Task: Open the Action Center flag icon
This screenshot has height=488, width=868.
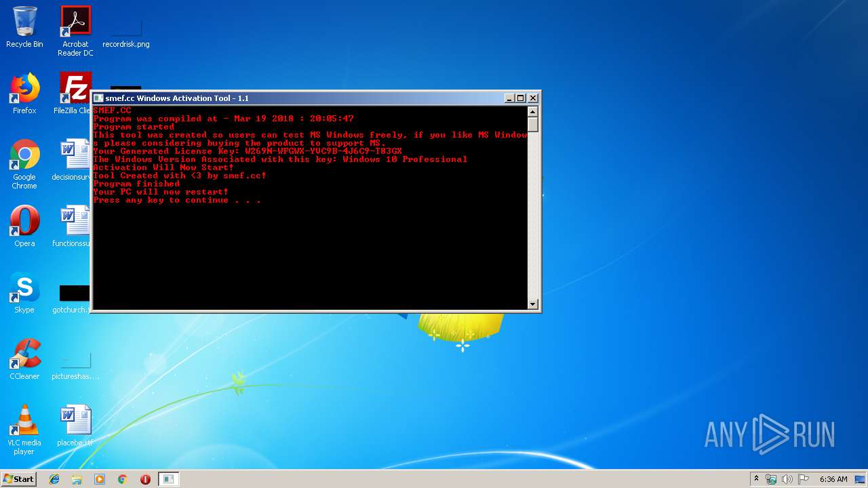Action: pos(804,479)
